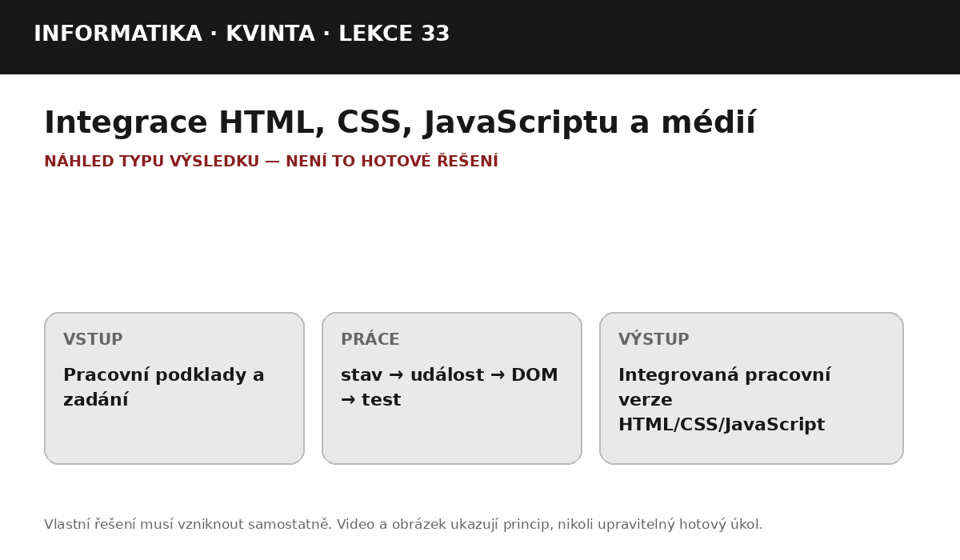The height and width of the screenshot is (560, 960).
Task: Select text 'stav → událost → DOM → test'
Action: click(450, 387)
